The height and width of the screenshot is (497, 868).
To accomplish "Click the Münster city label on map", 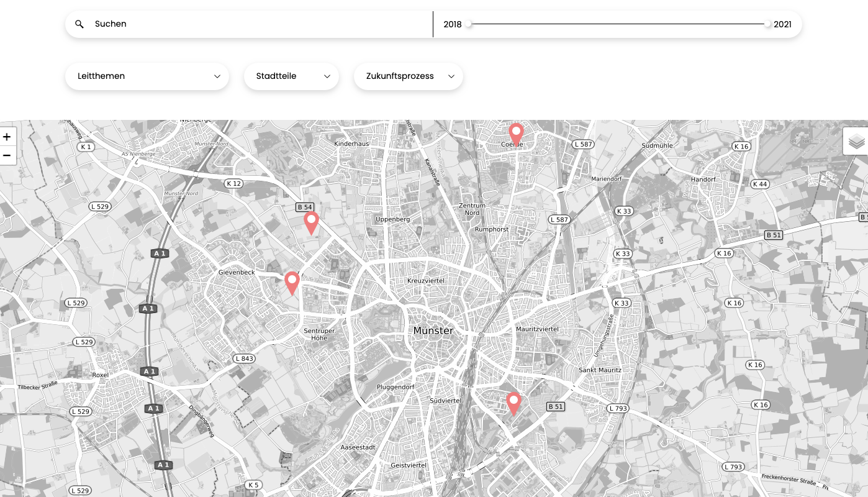I will tap(433, 331).
